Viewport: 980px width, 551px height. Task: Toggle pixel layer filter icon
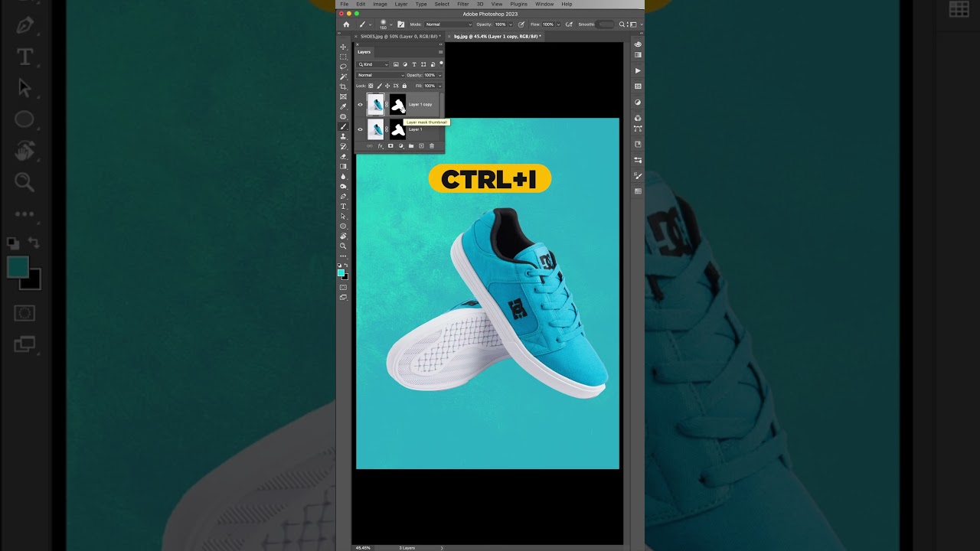point(396,64)
